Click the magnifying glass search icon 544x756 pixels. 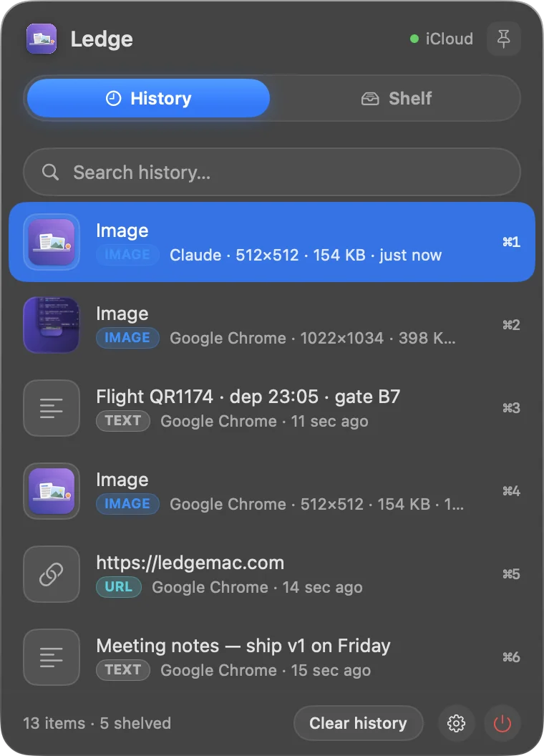click(x=50, y=172)
